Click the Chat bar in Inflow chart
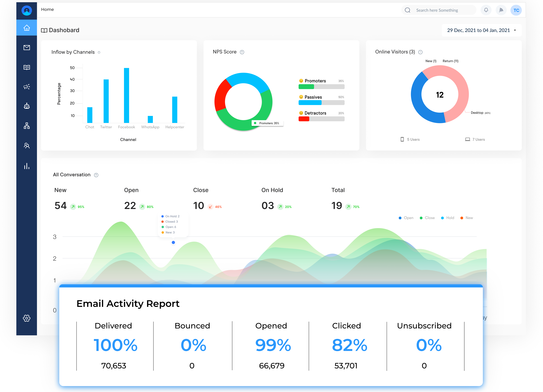543x392 pixels. click(90, 115)
